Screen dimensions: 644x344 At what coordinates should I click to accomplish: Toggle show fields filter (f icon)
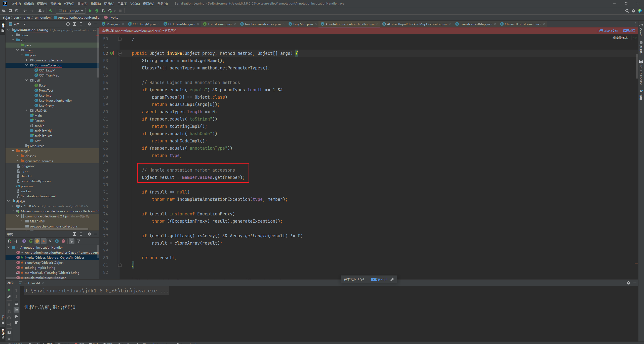coord(37,241)
